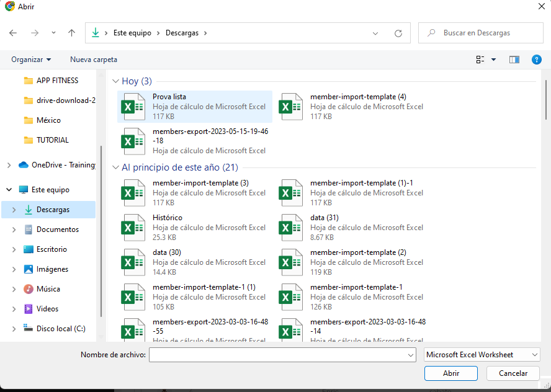Go forward with the right arrow

pyautogui.click(x=35, y=33)
